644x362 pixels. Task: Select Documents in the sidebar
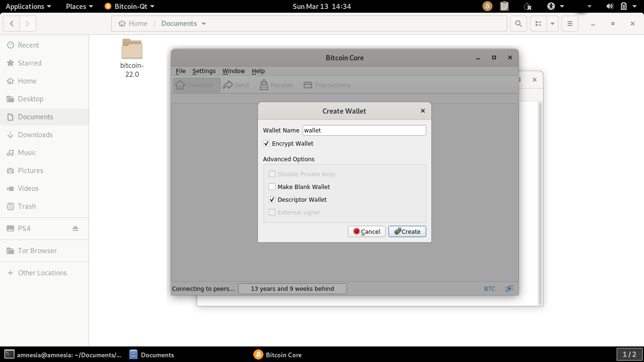[44, 117]
